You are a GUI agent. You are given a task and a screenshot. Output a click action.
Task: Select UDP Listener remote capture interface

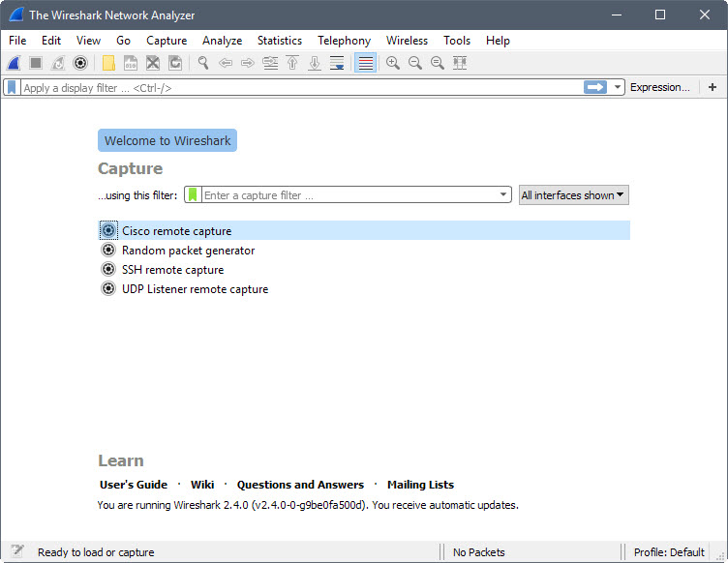[x=364, y=289]
